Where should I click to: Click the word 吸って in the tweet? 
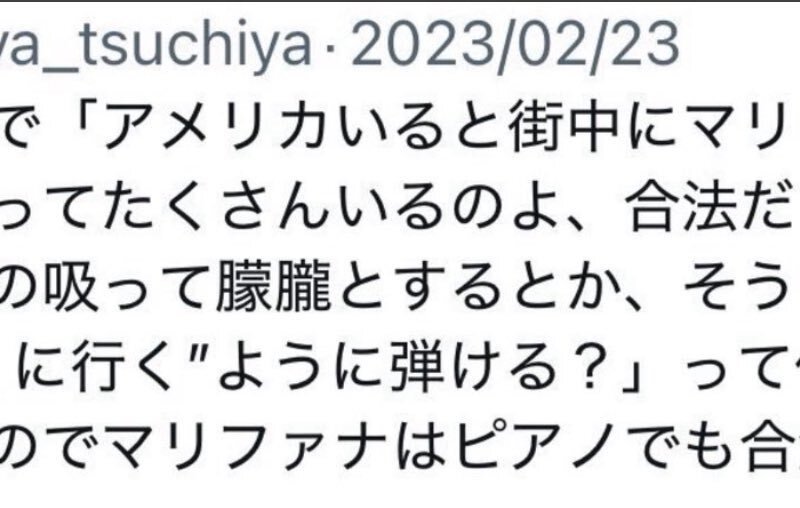tap(128, 290)
